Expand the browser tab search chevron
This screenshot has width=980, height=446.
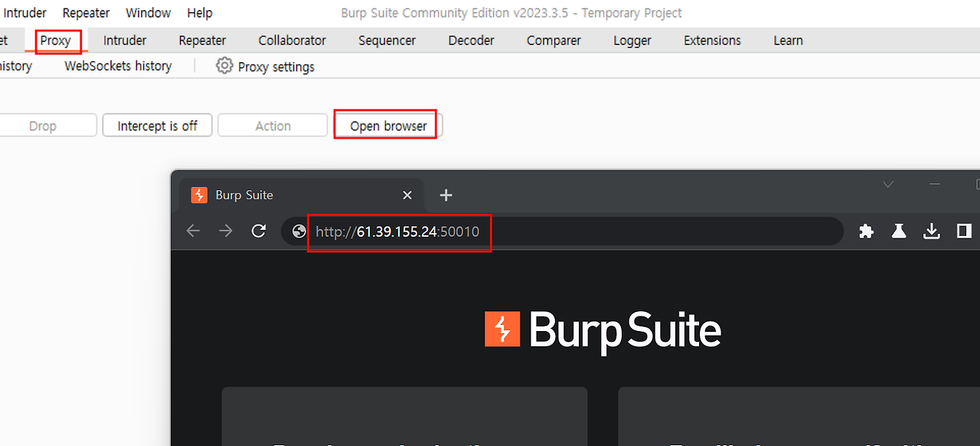click(x=888, y=185)
